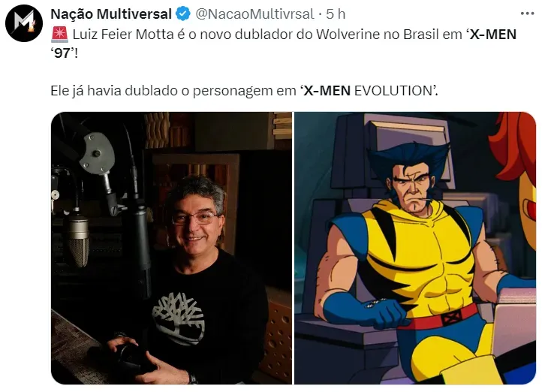Click the red siren emoji in tweet
This screenshot has width=545, height=392.
(x=59, y=35)
